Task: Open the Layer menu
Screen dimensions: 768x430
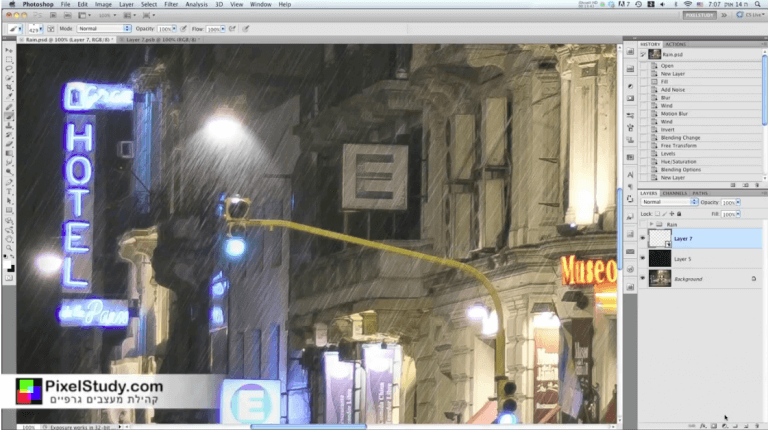Action: [x=126, y=4]
